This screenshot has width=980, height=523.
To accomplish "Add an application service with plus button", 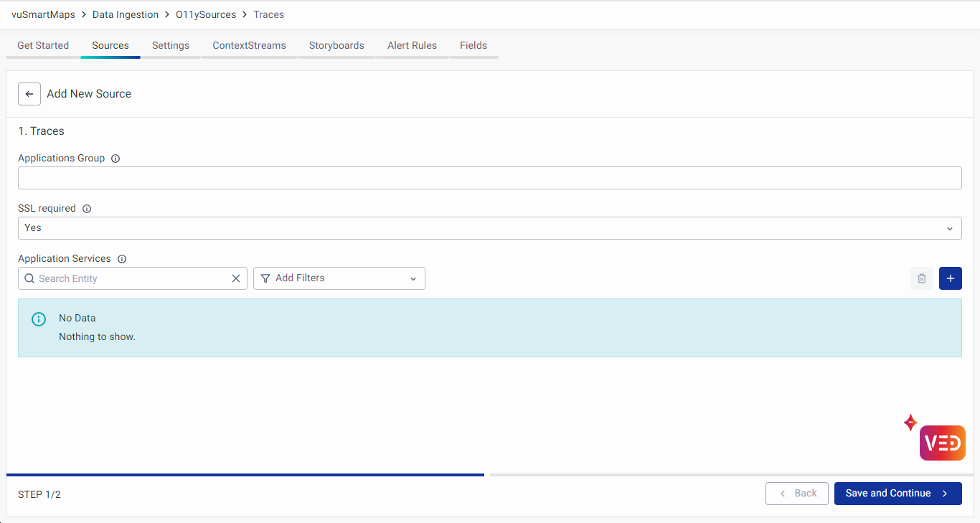I will 950,278.
